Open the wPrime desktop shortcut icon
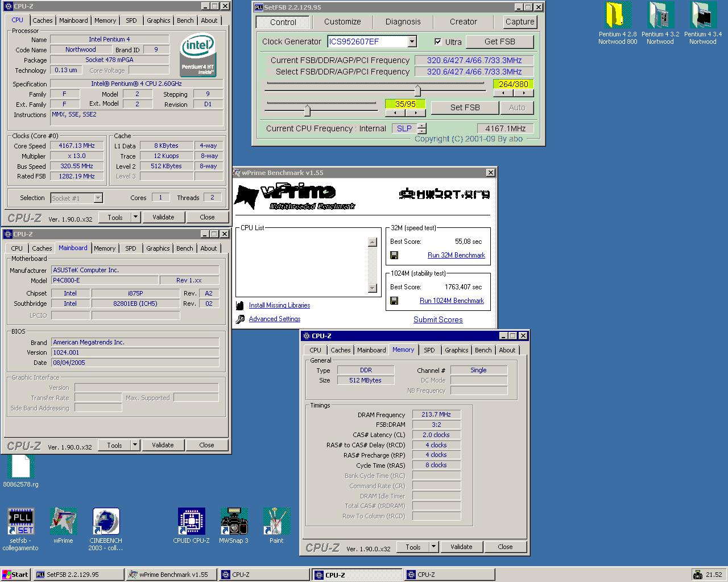Image resolution: width=728 pixels, height=582 pixels. 63,522
